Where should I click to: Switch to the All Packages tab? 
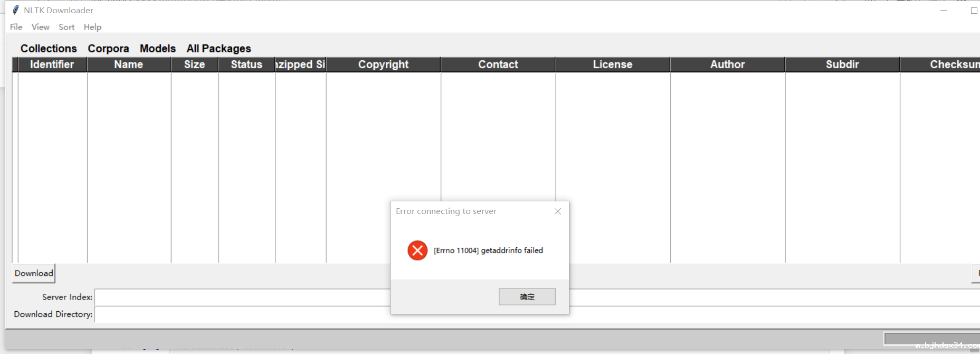pos(218,49)
